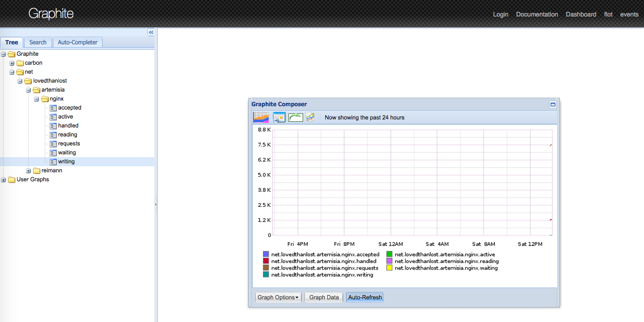This screenshot has width=644, height=322.
Task: Click the artemisia folder icon
Action: [36, 90]
